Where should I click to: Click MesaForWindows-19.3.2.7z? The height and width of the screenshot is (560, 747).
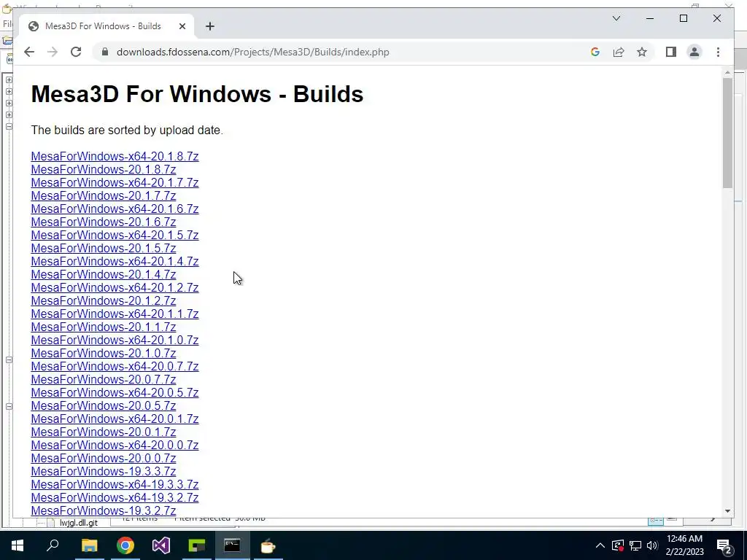(x=104, y=510)
